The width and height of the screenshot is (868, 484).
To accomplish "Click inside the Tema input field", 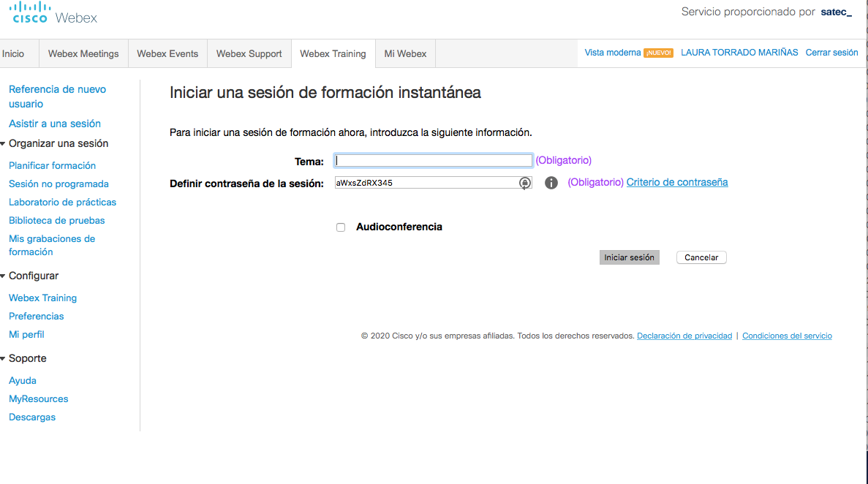I will pyautogui.click(x=433, y=160).
